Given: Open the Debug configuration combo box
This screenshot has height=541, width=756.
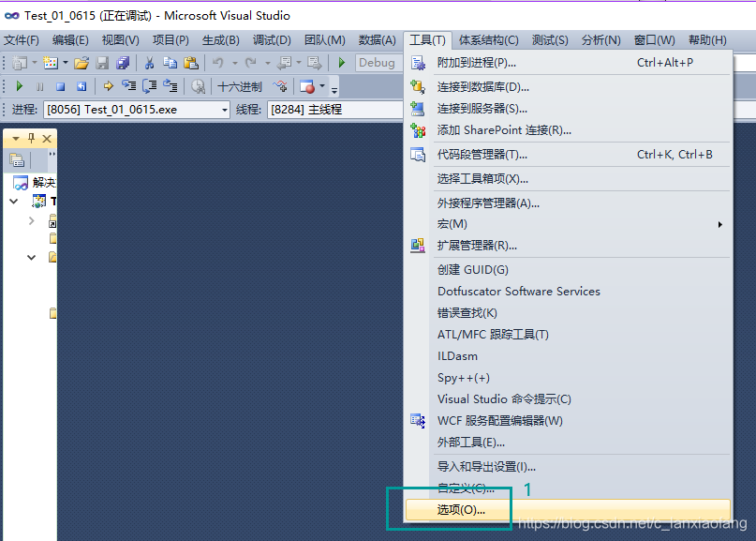Looking at the screenshot, I should coord(378,63).
